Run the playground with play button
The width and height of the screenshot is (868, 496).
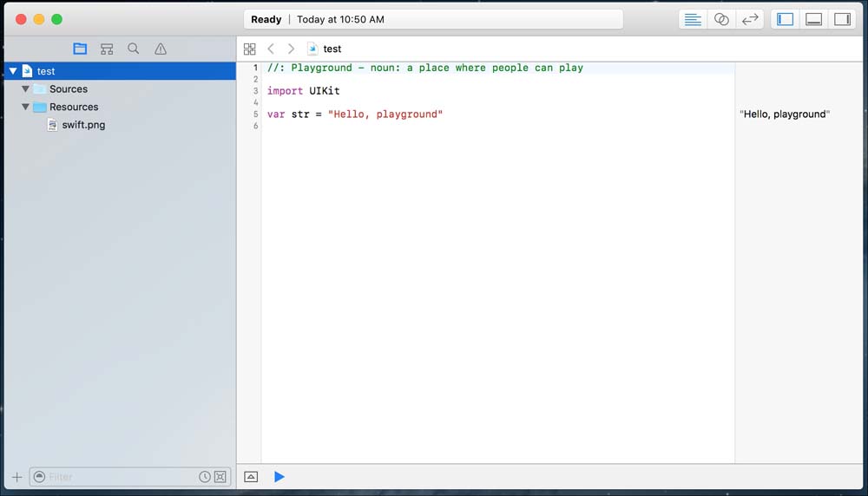279,477
